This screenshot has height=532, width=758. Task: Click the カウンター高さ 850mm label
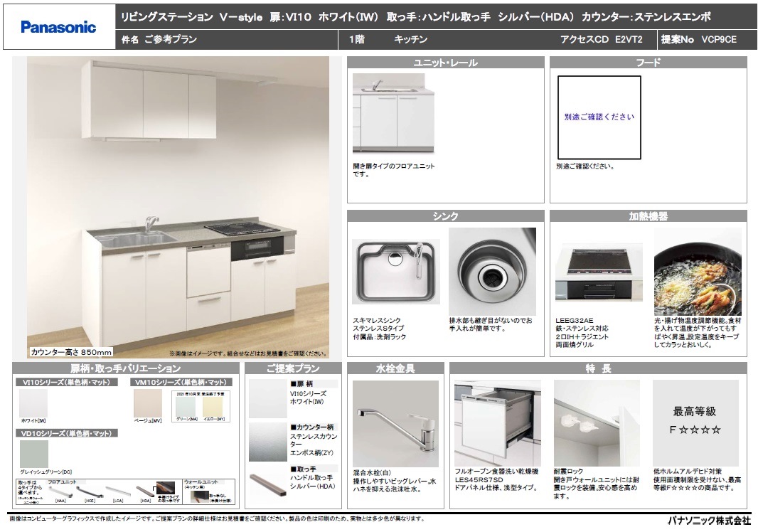(x=72, y=352)
